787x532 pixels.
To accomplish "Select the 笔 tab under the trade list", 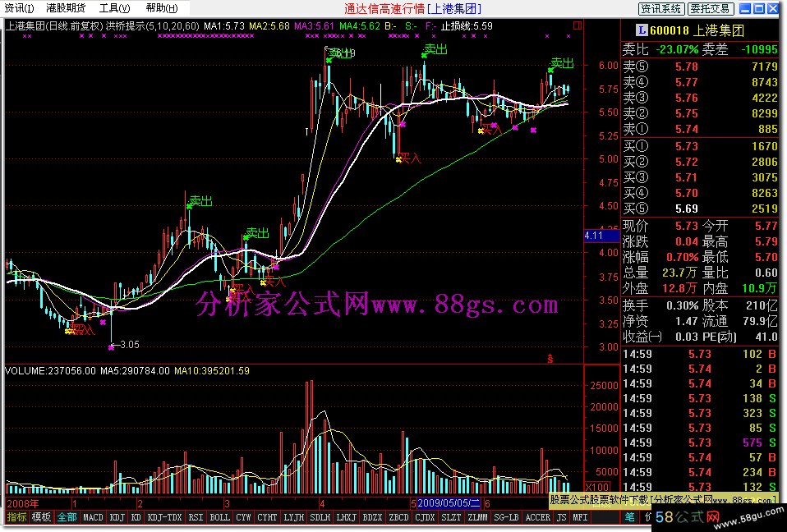I will coord(629,517).
